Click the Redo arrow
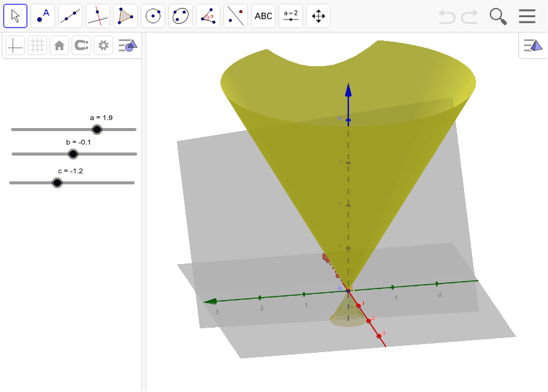This screenshot has height=392, width=548. point(470,17)
